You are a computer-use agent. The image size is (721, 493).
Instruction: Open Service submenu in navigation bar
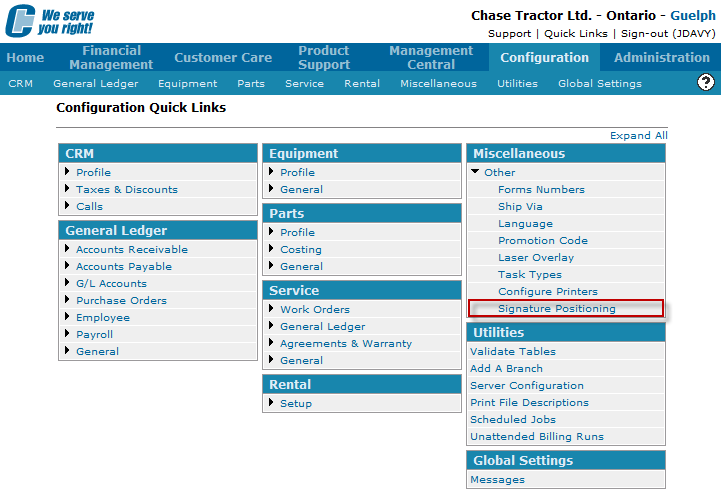[x=304, y=84]
